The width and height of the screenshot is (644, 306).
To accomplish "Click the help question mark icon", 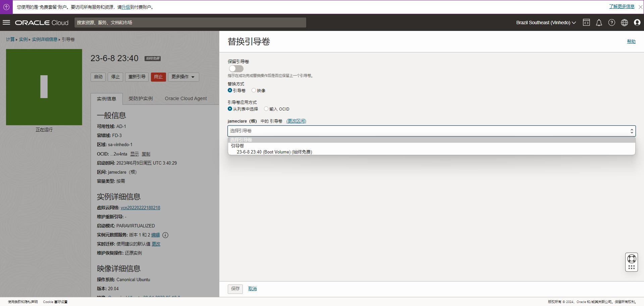I will 611,23.
